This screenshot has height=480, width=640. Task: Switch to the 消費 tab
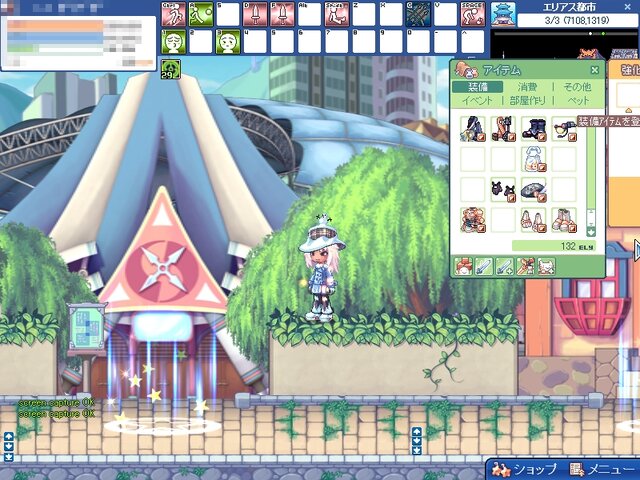pos(527,87)
